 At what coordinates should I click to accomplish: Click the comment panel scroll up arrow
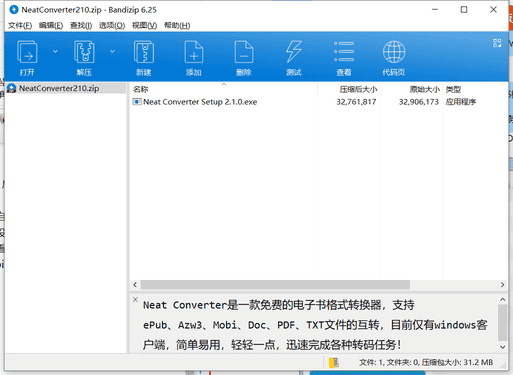coord(502,300)
